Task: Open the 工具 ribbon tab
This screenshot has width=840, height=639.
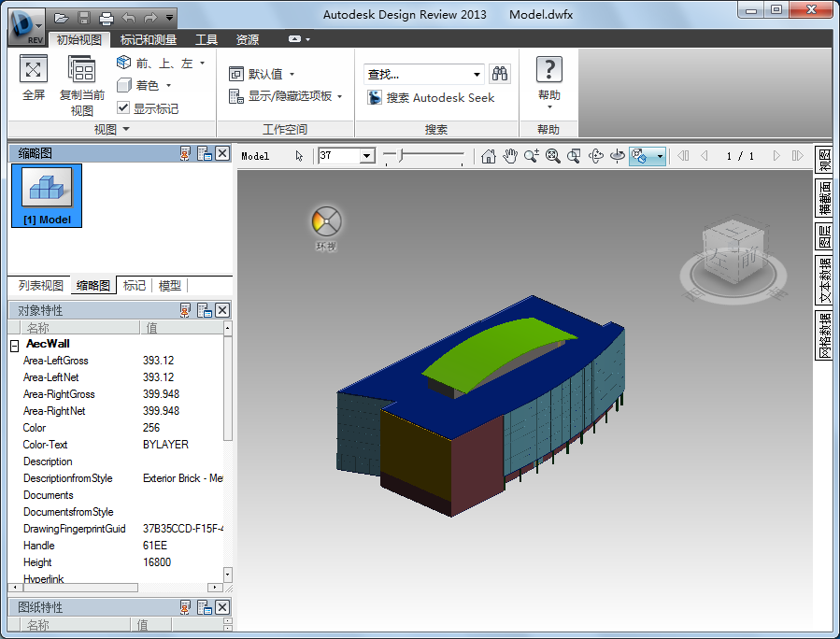Action: [x=206, y=39]
